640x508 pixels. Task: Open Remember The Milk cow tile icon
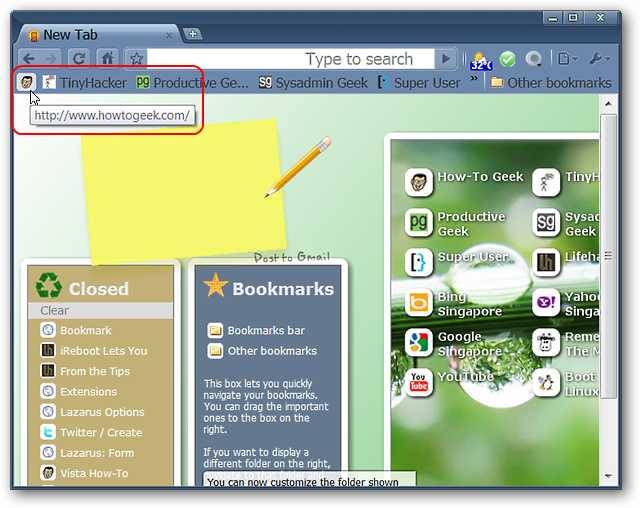tap(546, 342)
